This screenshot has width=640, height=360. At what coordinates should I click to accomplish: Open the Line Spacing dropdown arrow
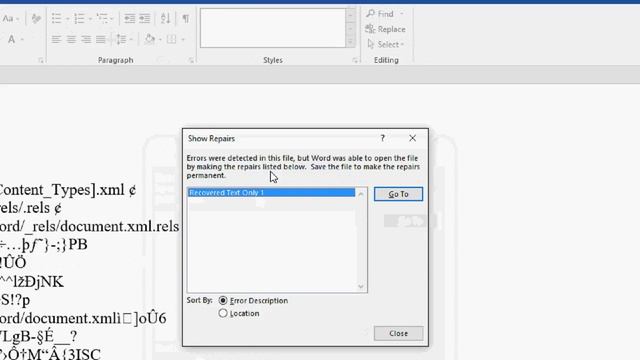click(x=131, y=40)
